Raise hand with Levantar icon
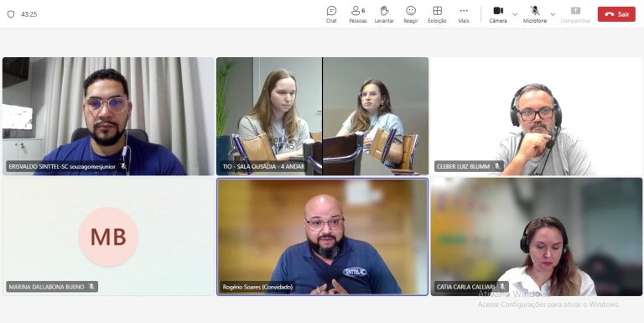Screen dimensions: 644x323 tap(384, 14)
